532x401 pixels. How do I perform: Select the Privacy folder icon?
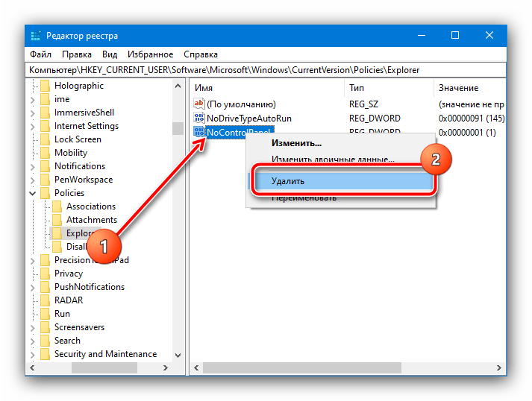click(x=45, y=274)
